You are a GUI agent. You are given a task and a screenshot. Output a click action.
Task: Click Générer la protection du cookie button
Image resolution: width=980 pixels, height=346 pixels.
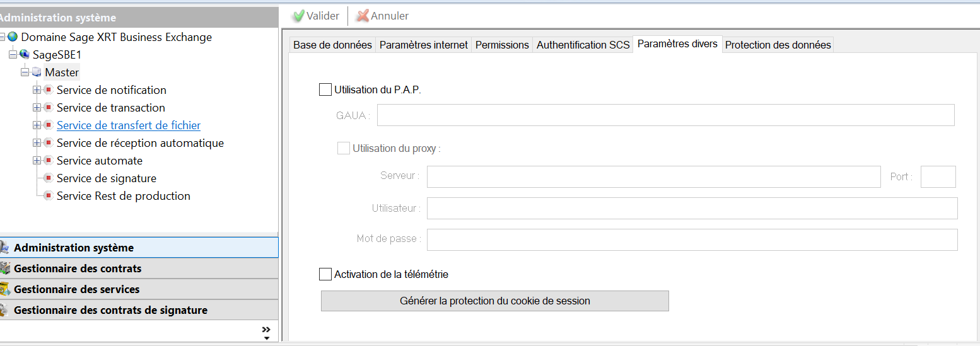click(x=494, y=301)
